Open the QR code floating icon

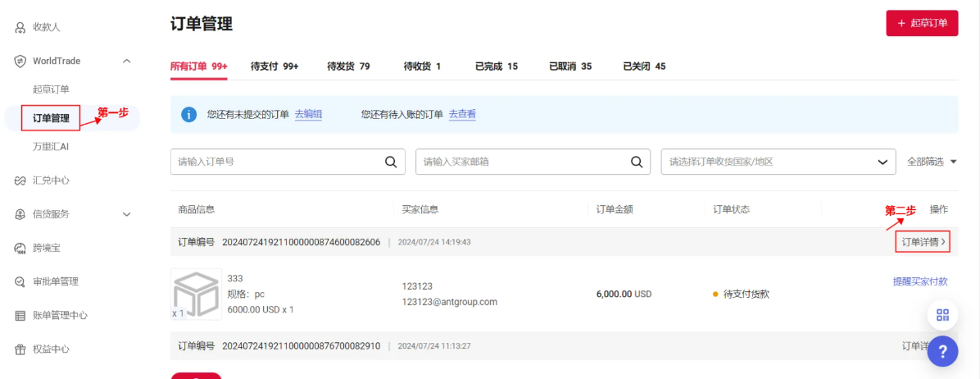click(942, 316)
